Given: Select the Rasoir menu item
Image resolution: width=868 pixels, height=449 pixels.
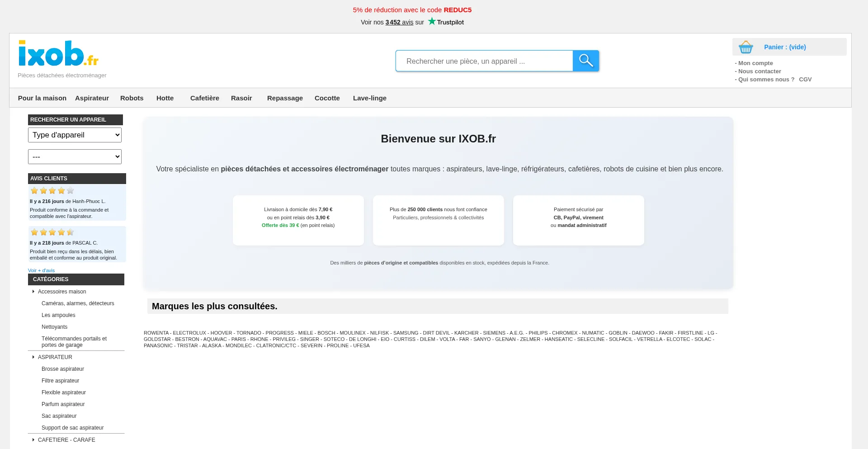Looking at the screenshot, I should 241,98.
